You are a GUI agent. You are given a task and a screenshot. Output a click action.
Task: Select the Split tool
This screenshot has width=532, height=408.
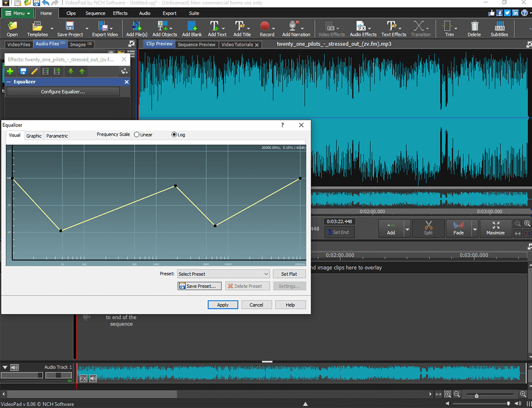click(x=428, y=228)
